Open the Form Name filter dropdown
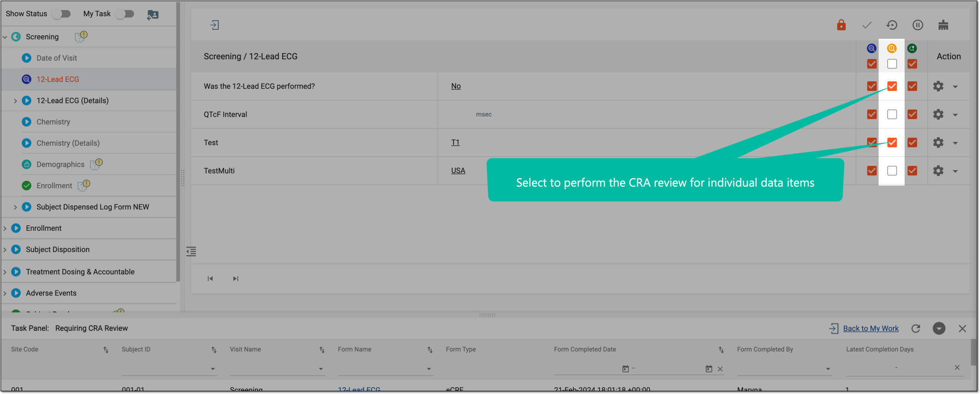Viewport: 980px width, 394px height. click(428, 369)
